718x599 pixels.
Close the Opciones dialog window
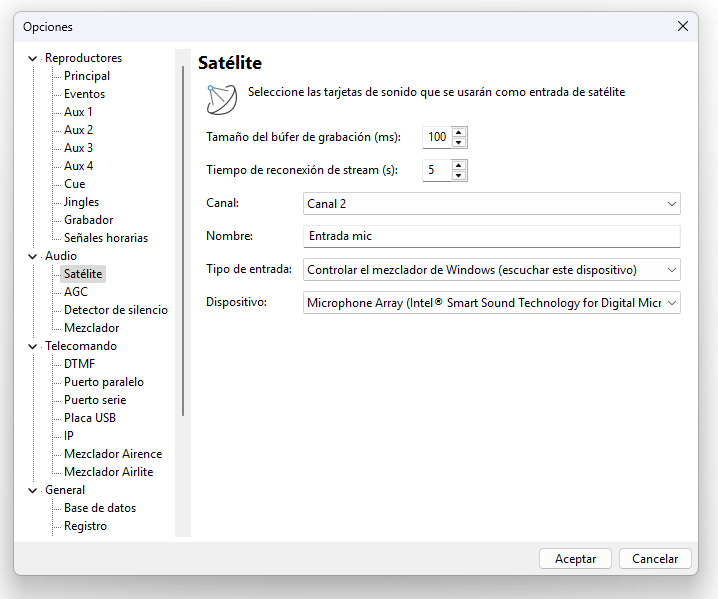pyautogui.click(x=683, y=27)
